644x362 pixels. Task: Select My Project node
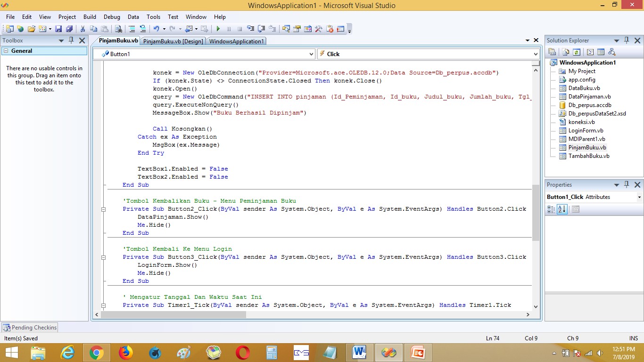[582, 71]
